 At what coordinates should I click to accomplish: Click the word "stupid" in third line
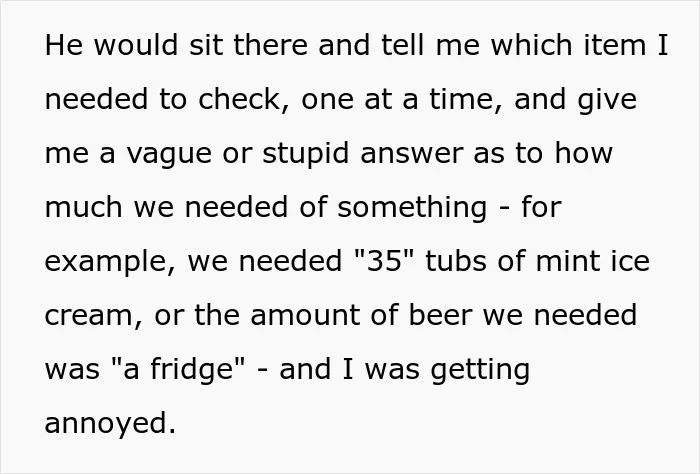tap(305, 153)
